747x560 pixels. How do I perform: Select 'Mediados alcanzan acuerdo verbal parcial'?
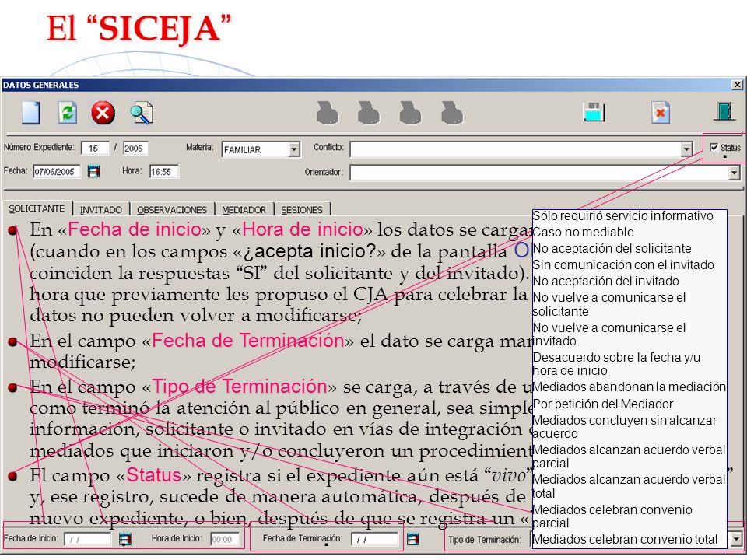tap(630, 457)
